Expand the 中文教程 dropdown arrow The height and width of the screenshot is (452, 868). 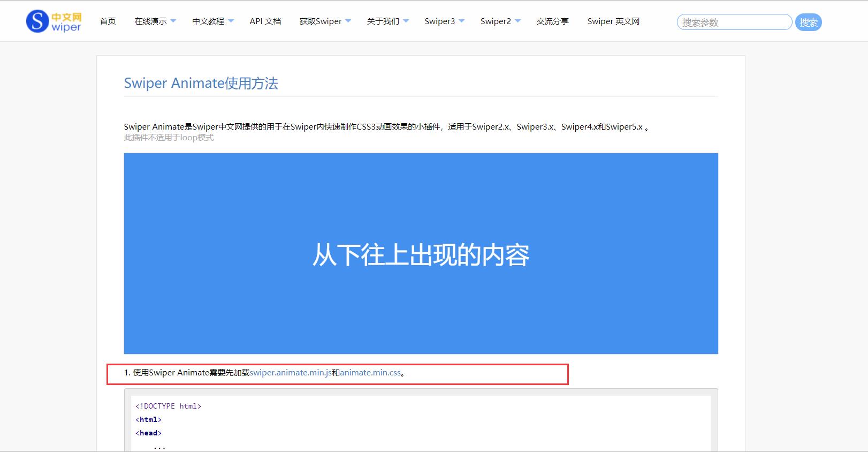(x=231, y=21)
